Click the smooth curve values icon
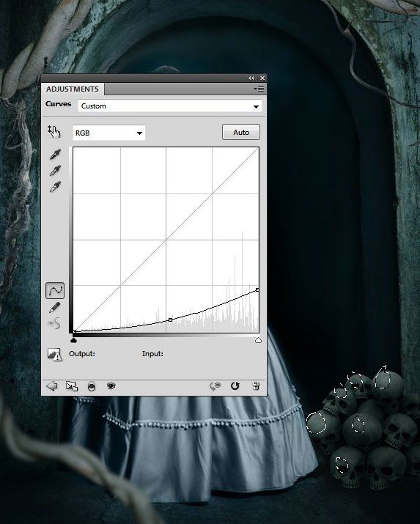This screenshot has width=420, height=524. [x=54, y=323]
